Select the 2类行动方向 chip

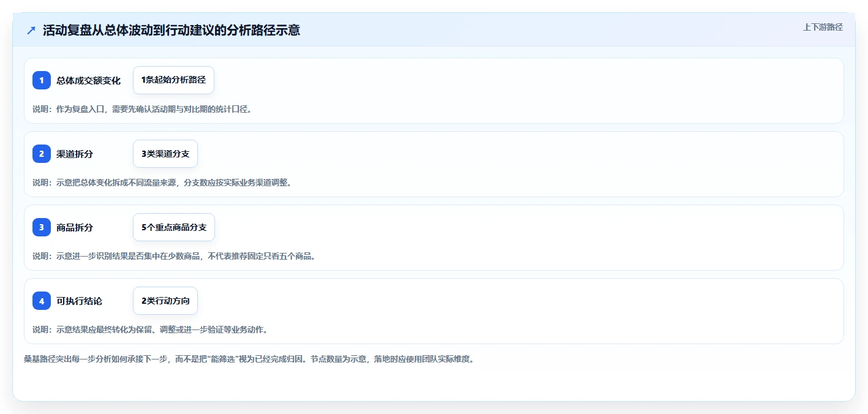165,301
